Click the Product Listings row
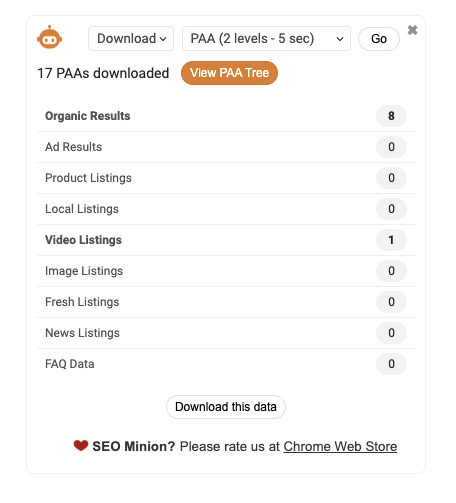Viewport: 456px width, 503px height. pos(226,178)
